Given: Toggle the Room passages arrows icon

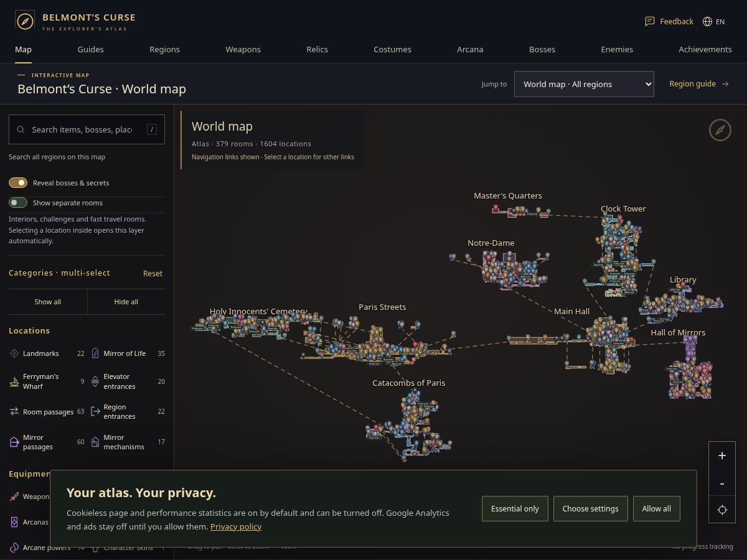Looking at the screenshot, I should (x=14, y=411).
